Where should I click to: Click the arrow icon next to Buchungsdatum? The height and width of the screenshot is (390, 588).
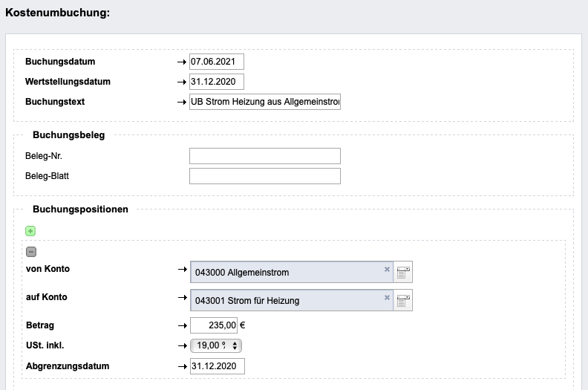(x=182, y=62)
